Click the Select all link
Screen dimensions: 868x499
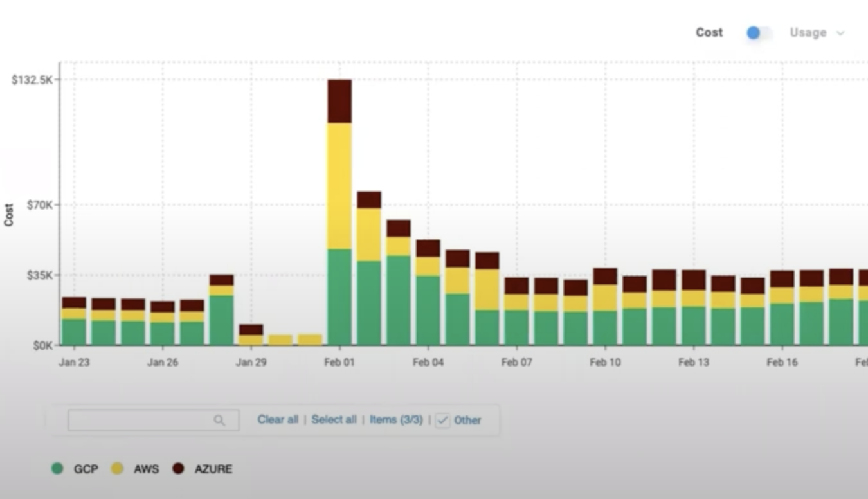click(x=334, y=419)
